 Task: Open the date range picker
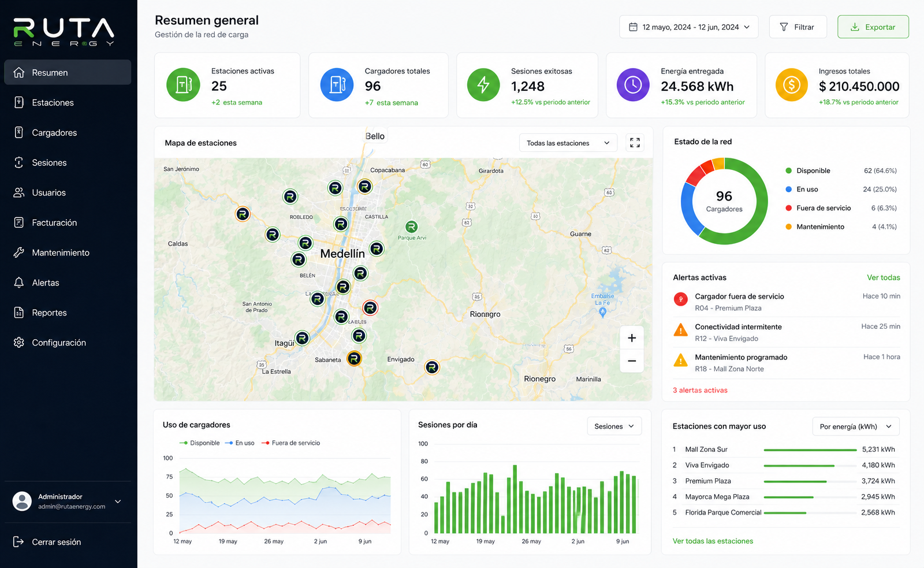(688, 27)
